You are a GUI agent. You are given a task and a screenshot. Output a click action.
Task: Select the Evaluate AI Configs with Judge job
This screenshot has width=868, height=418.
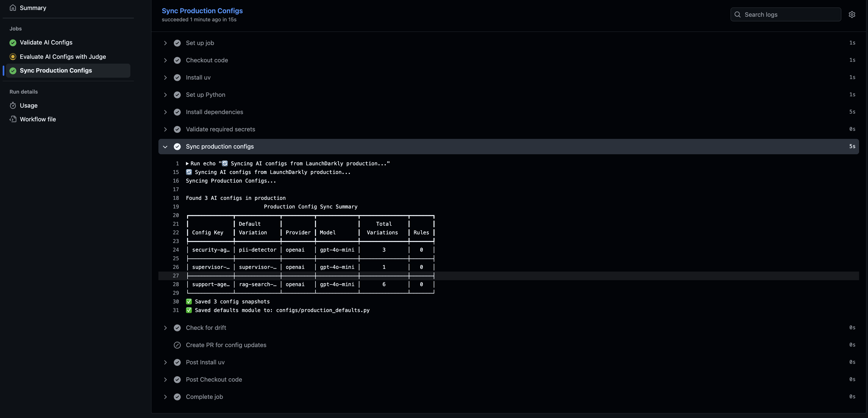[63, 57]
